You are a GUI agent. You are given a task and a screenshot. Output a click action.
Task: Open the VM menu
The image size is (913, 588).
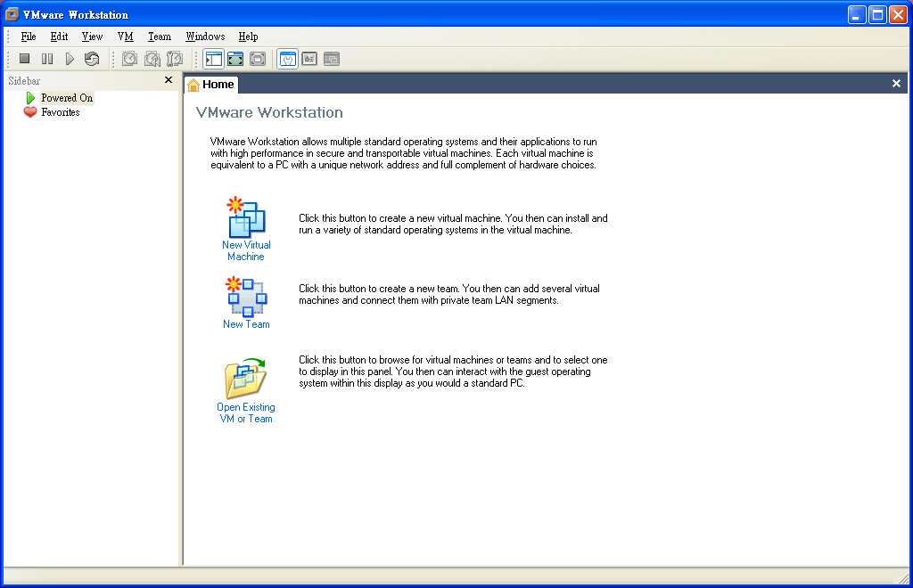(125, 37)
